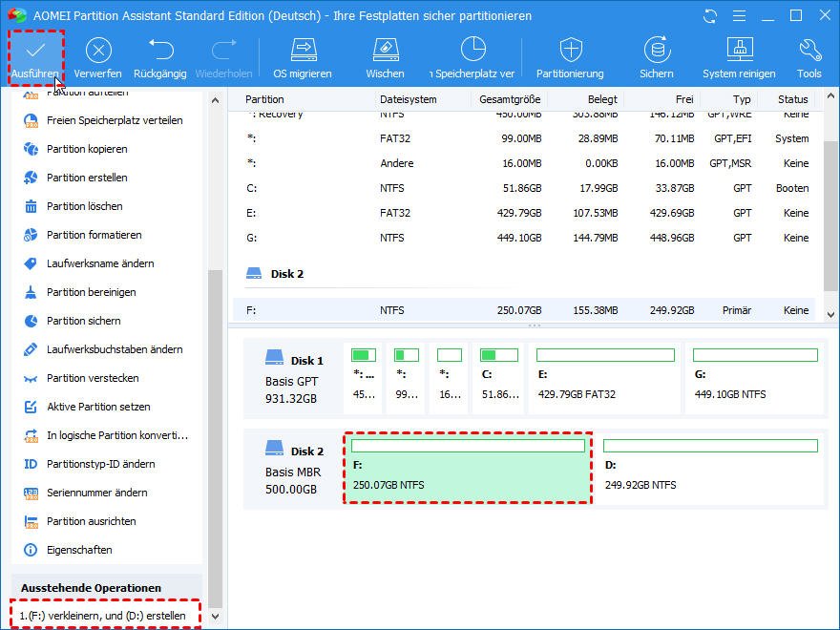This screenshot has height=630, width=840.
Task: Sort the table by the Dateisystem column header
Action: pyautogui.click(x=409, y=99)
